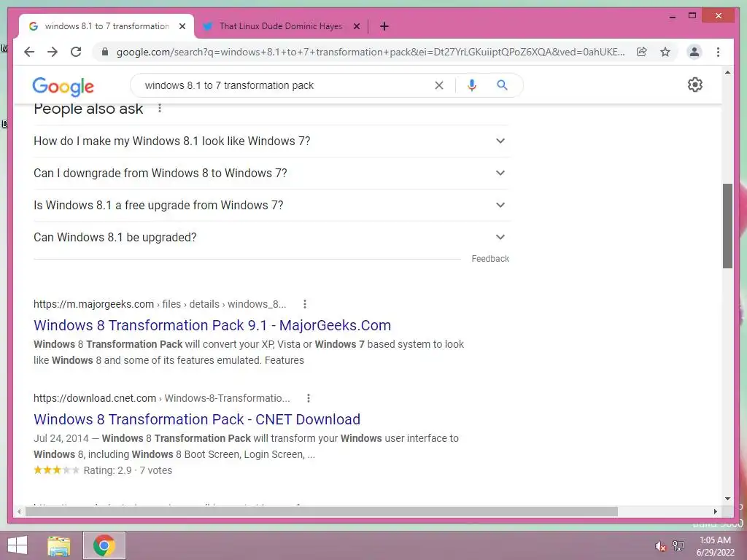Select Chrome in the taskbar
The image size is (747, 560).
coord(104,545)
